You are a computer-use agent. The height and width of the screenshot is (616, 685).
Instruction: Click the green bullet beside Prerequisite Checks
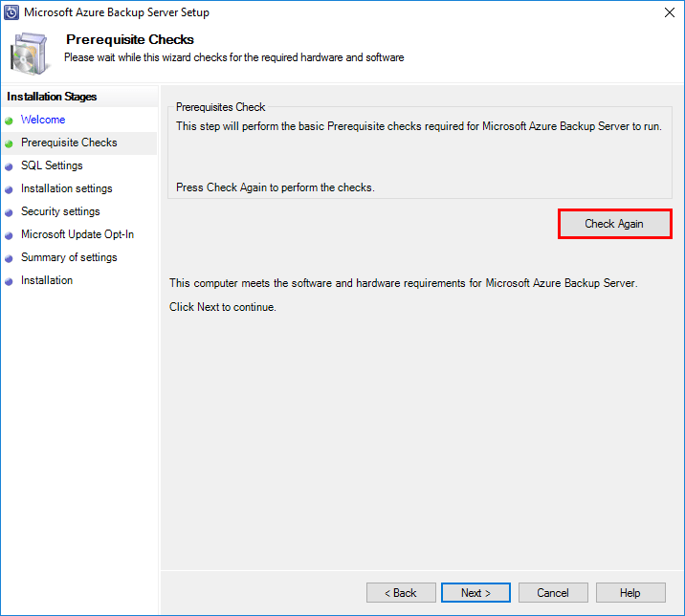[10, 143]
